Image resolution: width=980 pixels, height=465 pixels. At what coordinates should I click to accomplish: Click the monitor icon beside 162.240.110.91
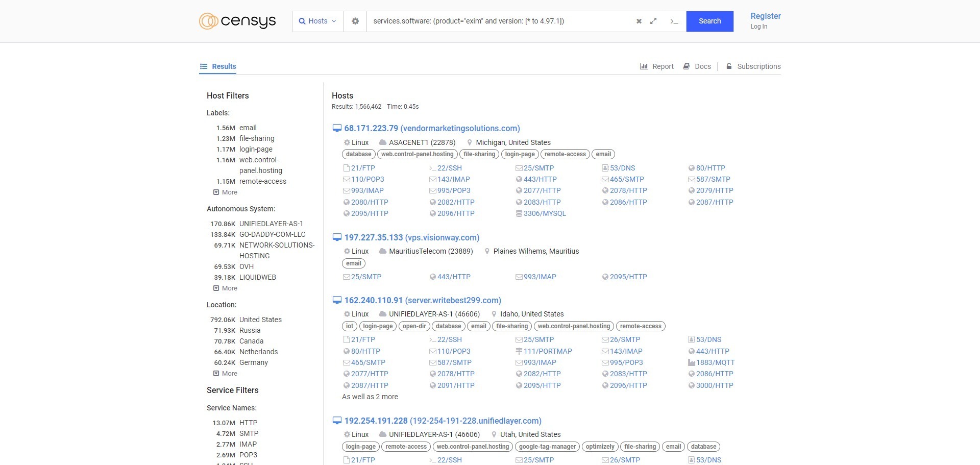tap(337, 300)
